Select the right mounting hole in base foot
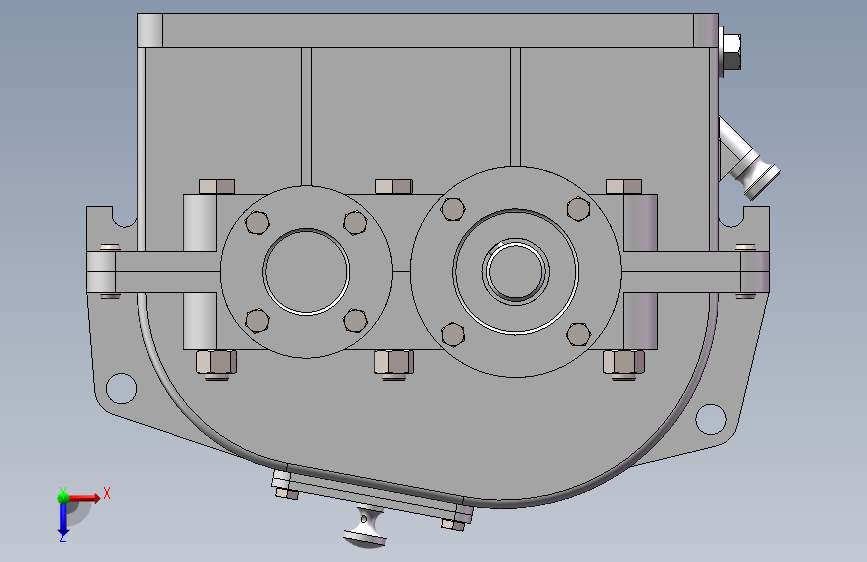Image resolution: width=867 pixels, height=562 pixels. (711, 419)
